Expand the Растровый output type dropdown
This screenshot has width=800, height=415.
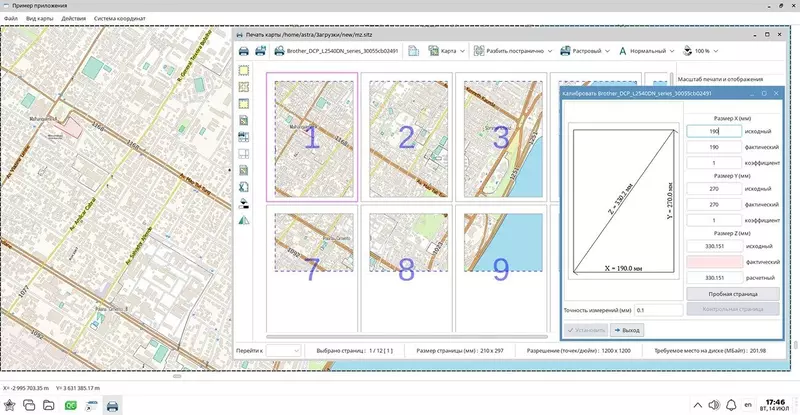[x=607, y=51]
